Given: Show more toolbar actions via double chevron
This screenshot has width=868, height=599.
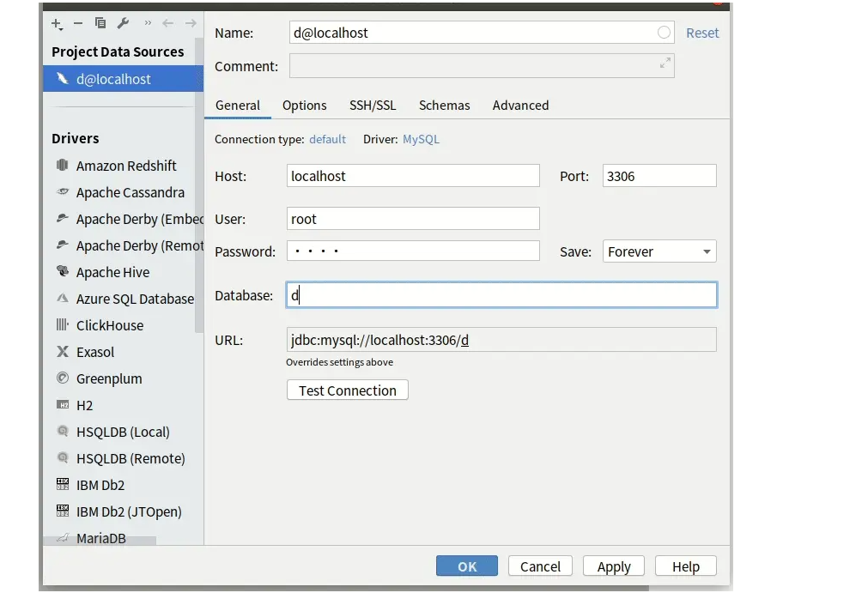Looking at the screenshot, I should click(x=148, y=23).
